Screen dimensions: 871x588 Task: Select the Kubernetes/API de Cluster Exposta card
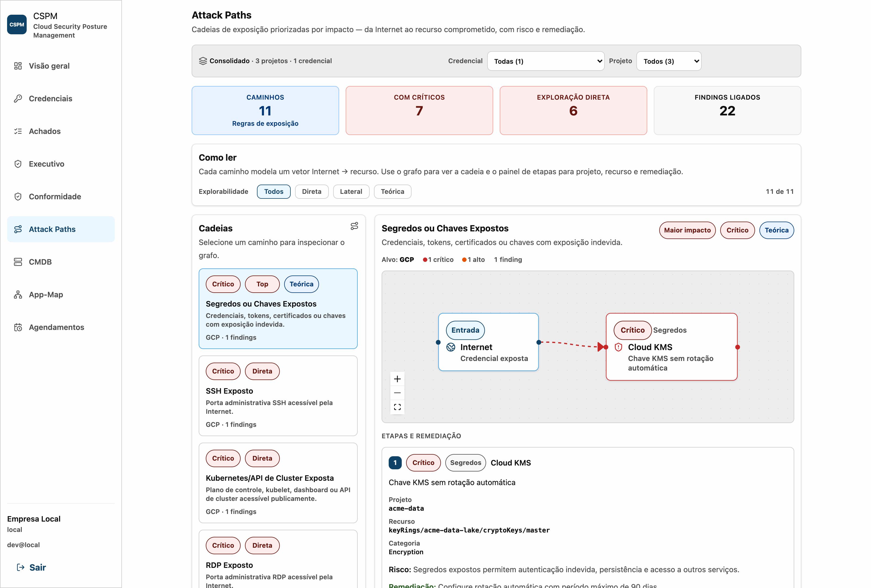coord(278,483)
